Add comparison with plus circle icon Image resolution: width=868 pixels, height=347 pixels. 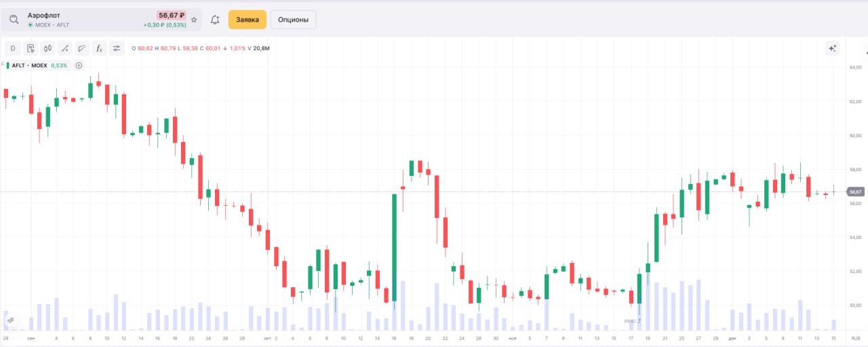[x=79, y=65]
